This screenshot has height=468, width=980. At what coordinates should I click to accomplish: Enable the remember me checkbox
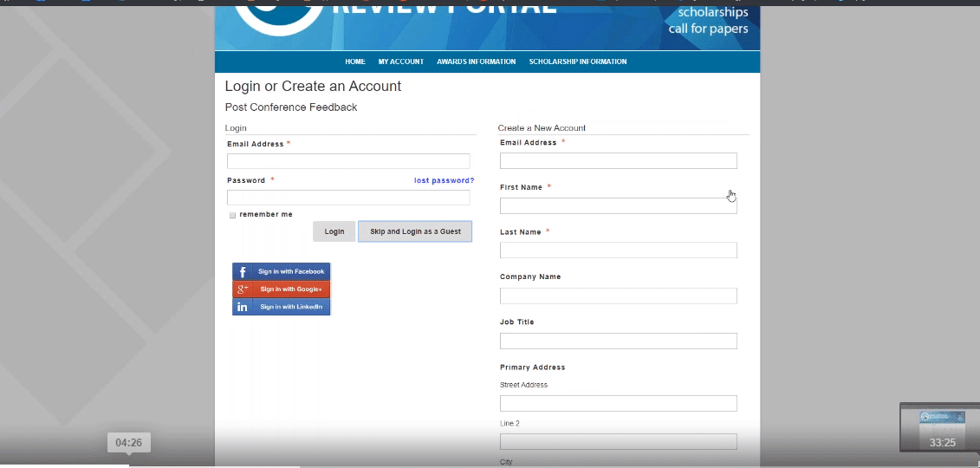[232, 215]
